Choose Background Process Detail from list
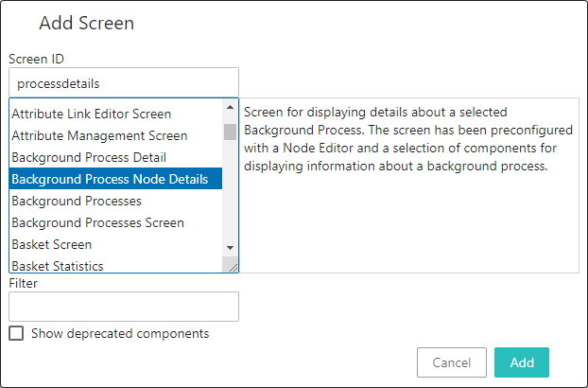The image size is (588, 388). (89, 157)
